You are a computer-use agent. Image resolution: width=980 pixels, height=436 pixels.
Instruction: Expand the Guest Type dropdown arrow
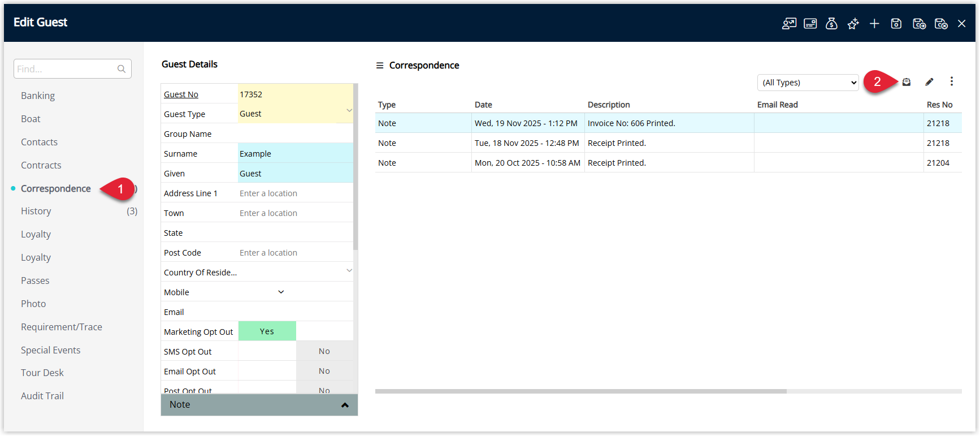point(349,111)
